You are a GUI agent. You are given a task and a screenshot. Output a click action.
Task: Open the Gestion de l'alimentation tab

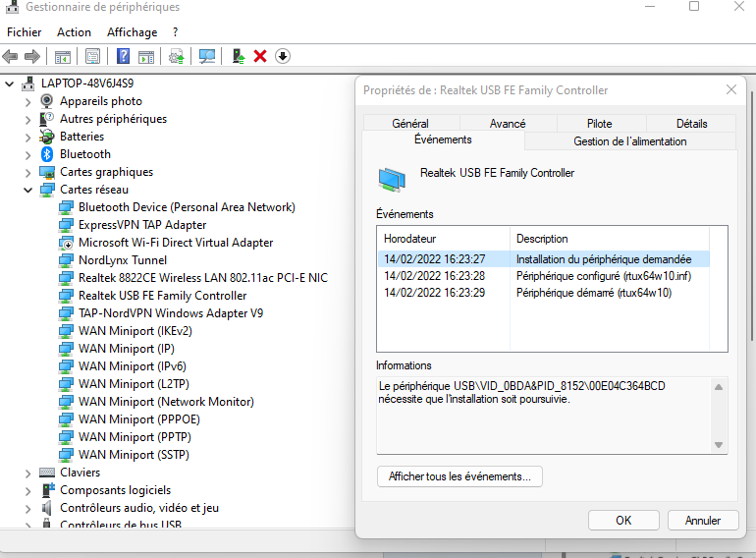point(630,141)
